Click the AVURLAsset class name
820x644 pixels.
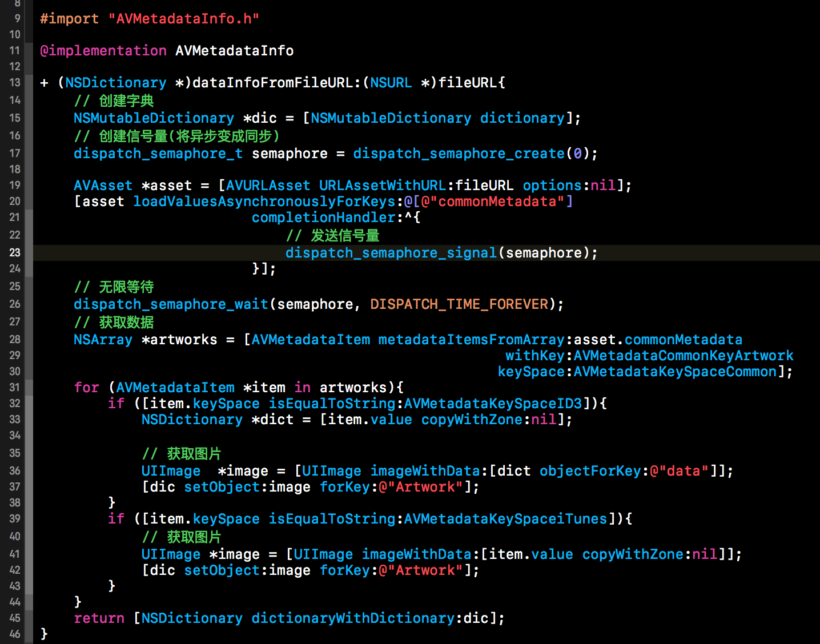[268, 186]
